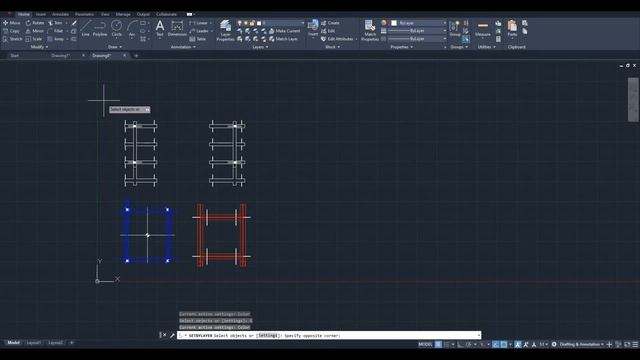
Task: Expand the Block panel
Action: (x=332, y=47)
